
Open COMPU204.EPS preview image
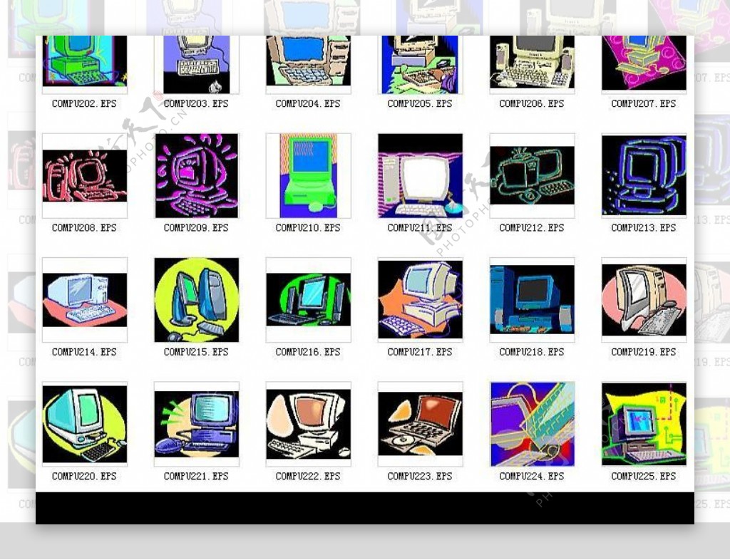[x=308, y=63]
